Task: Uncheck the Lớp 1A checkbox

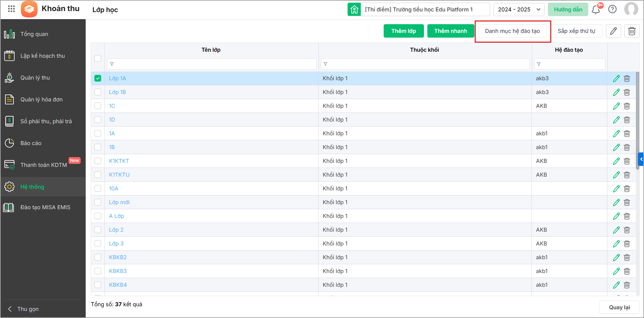Action: pyautogui.click(x=98, y=78)
